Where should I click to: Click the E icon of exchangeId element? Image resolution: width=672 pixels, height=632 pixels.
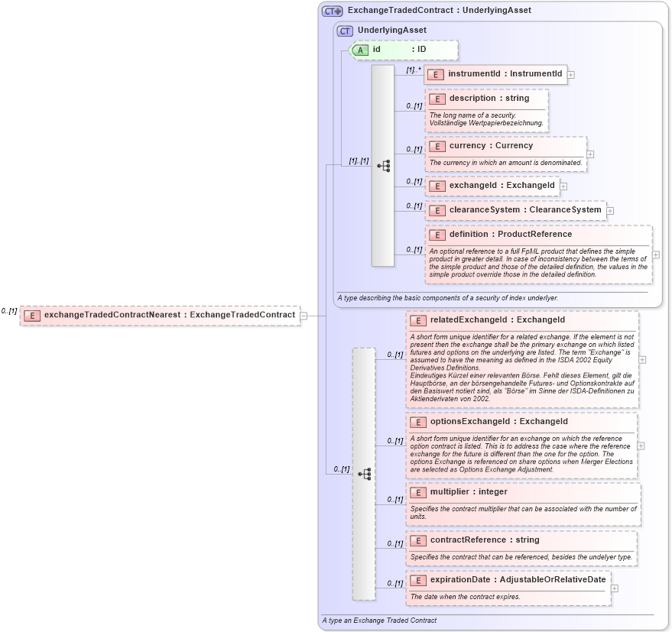point(437,186)
